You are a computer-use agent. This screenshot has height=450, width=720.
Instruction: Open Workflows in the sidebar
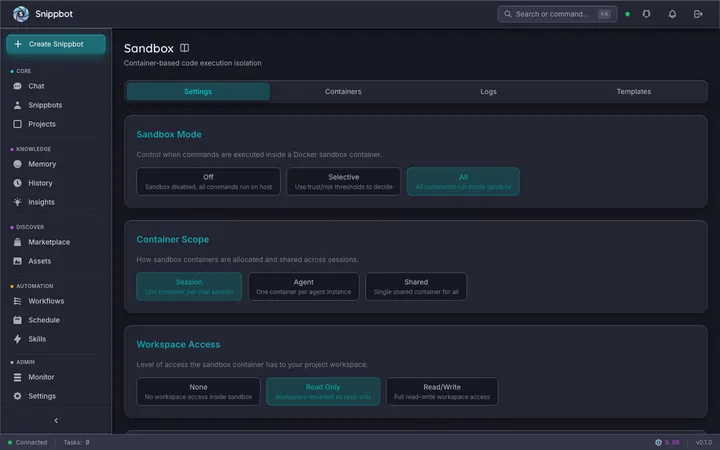[55, 301]
